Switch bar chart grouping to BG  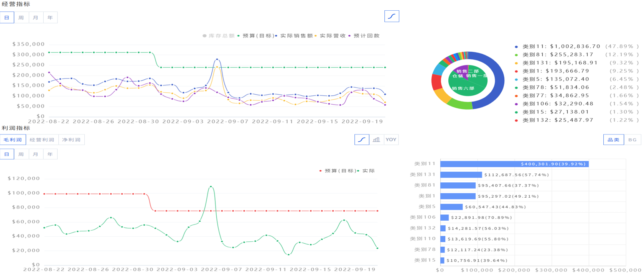pyautogui.click(x=632, y=140)
